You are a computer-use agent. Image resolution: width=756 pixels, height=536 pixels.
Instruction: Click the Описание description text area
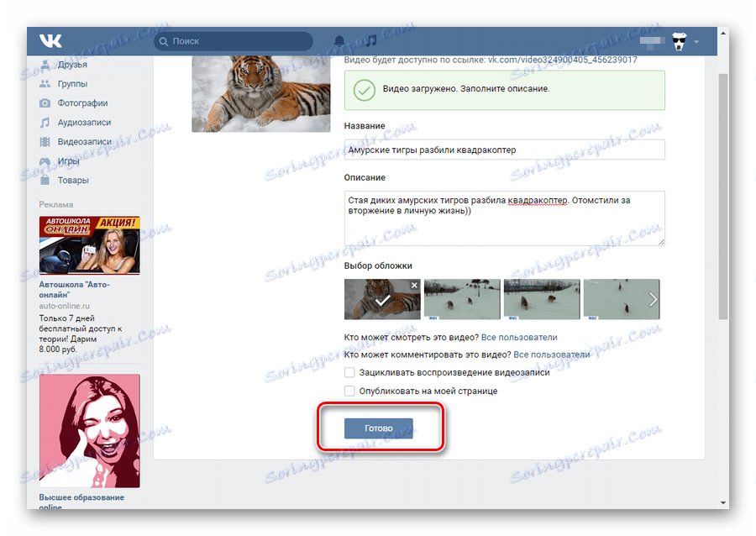[x=504, y=218]
